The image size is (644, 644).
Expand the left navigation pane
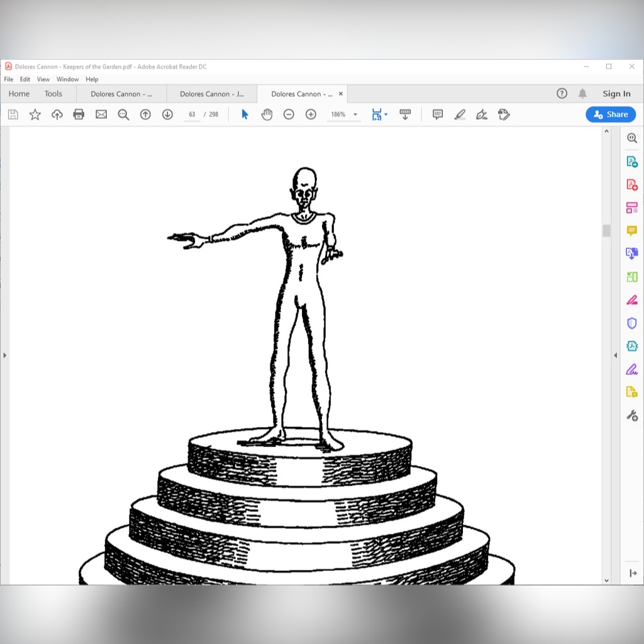(x=4, y=355)
